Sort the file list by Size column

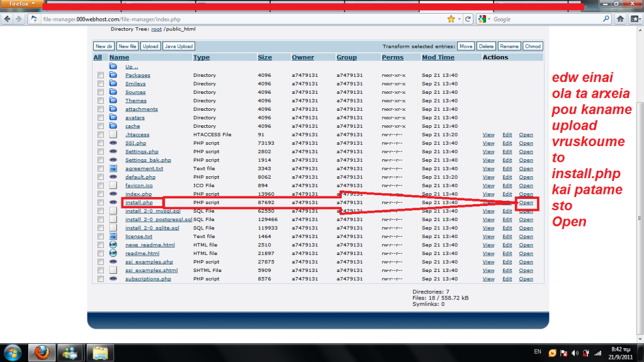click(264, 57)
